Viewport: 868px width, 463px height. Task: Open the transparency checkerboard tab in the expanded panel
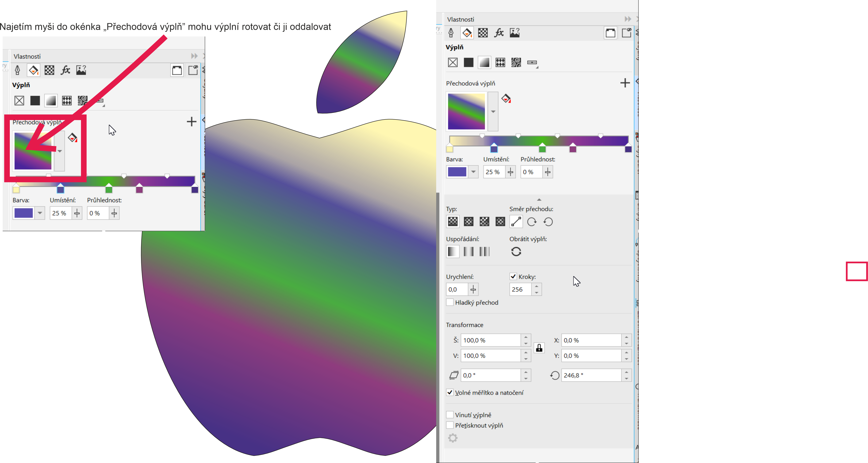(x=483, y=33)
